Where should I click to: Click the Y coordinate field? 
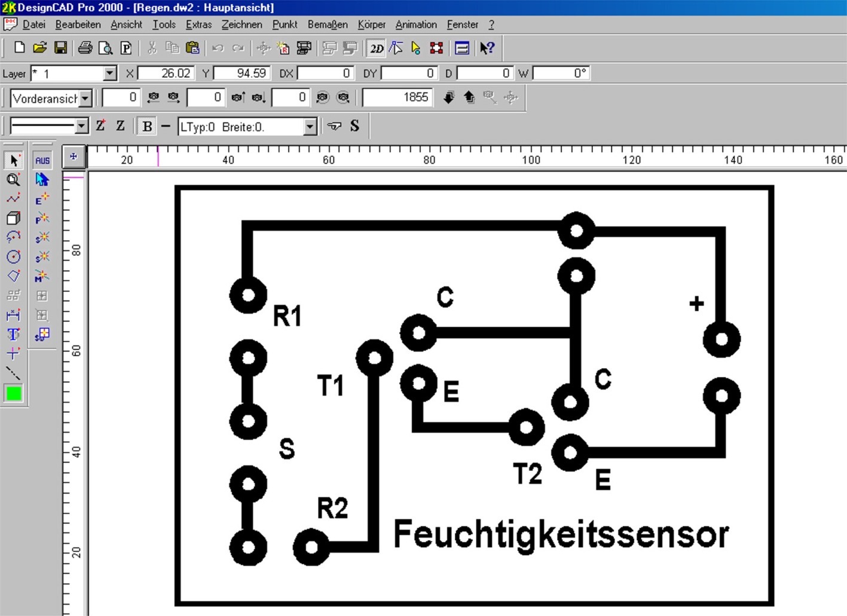tap(241, 73)
